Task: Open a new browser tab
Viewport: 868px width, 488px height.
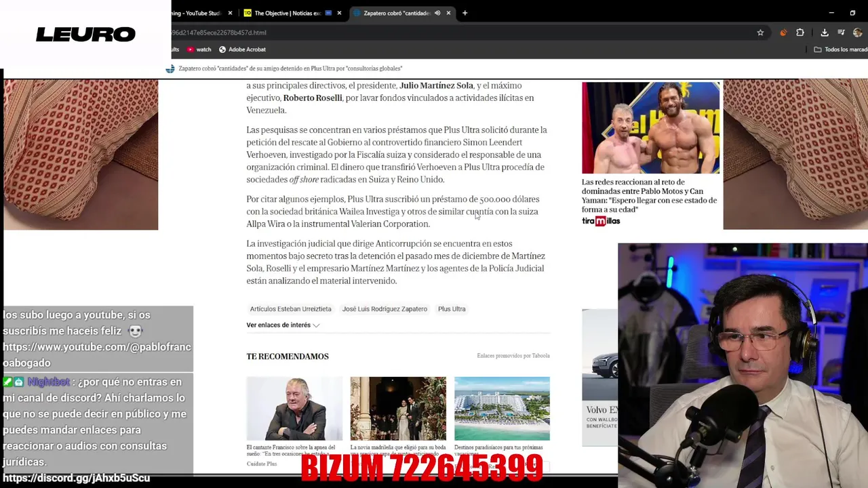Action: [x=465, y=13]
